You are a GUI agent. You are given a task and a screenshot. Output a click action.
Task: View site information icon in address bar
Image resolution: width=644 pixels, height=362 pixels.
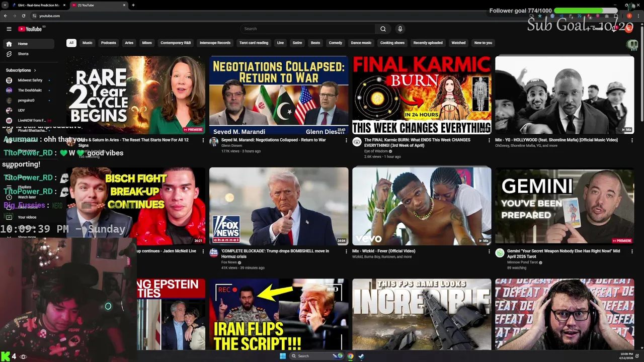coord(34,16)
